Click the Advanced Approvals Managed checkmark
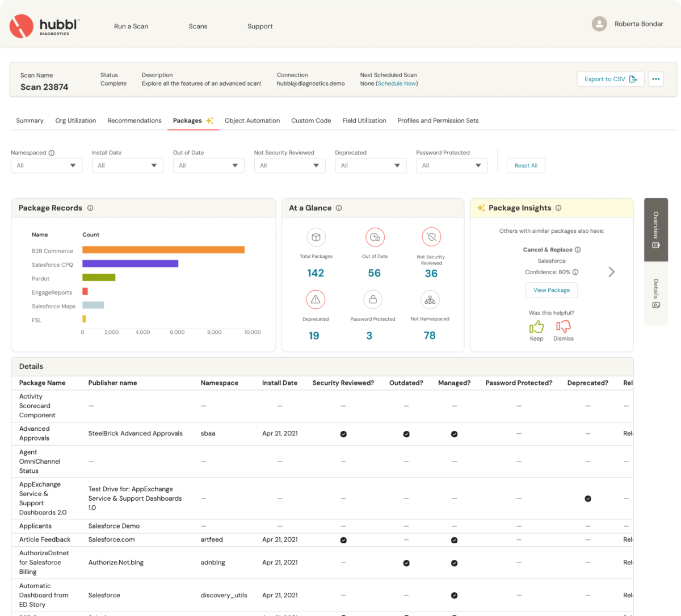The width and height of the screenshot is (681, 616). [454, 434]
